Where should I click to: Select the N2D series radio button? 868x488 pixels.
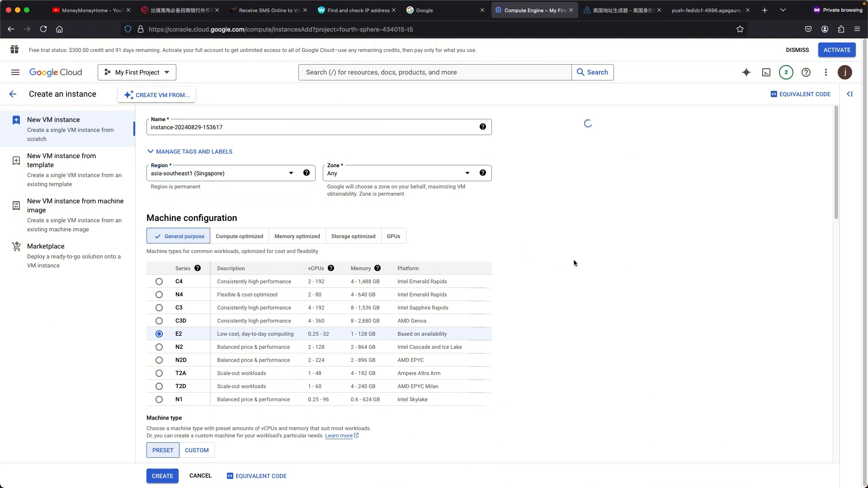(x=159, y=360)
